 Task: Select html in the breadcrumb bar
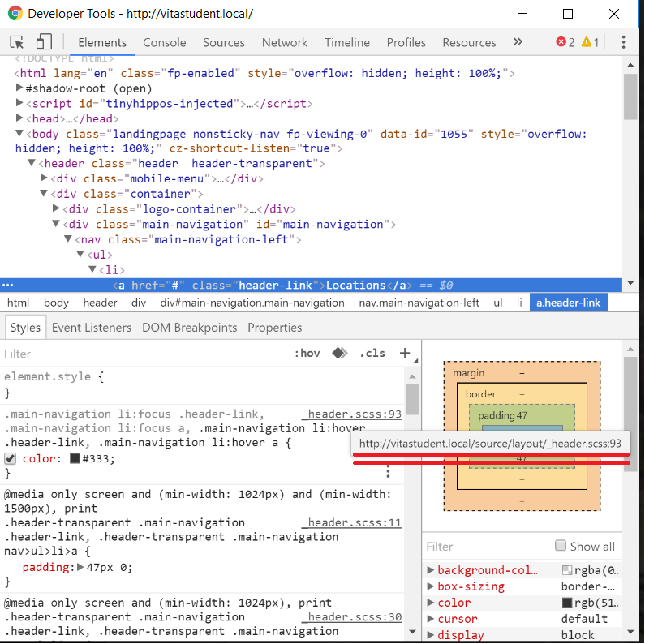coord(18,303)
